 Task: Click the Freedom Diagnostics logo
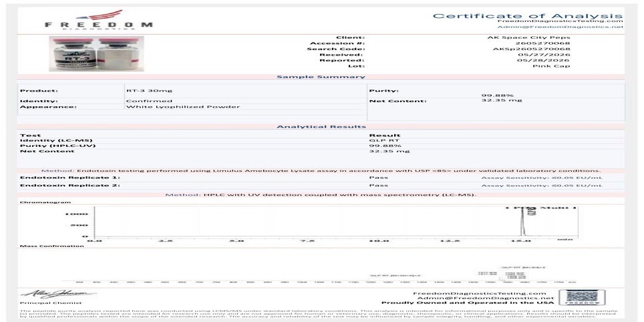click(x=99, y=20)
